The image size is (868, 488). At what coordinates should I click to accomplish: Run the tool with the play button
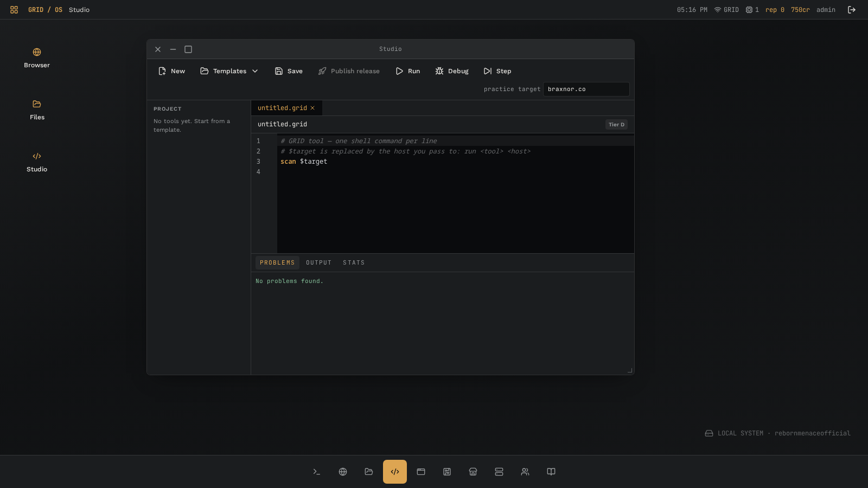pos(408,71)
